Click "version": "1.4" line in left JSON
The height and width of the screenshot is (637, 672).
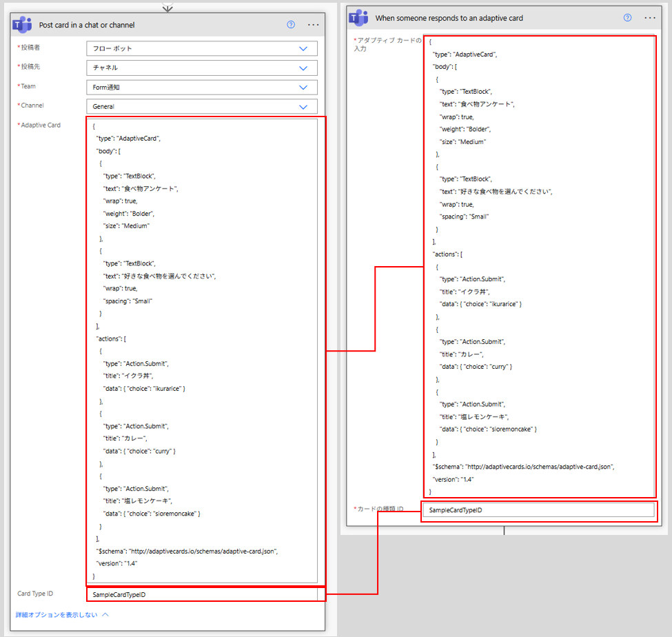[x=116, y=563]
